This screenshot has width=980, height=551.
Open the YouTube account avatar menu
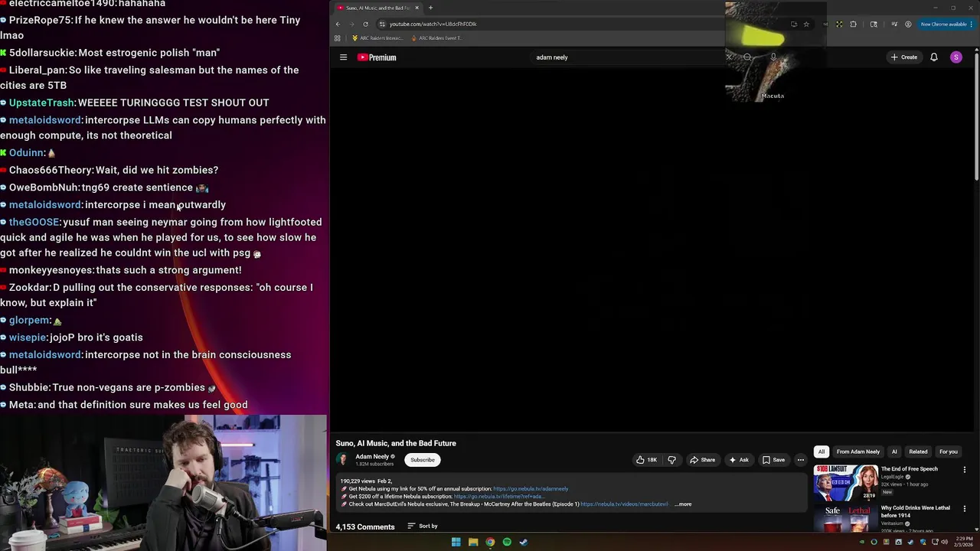click(955, 57)
